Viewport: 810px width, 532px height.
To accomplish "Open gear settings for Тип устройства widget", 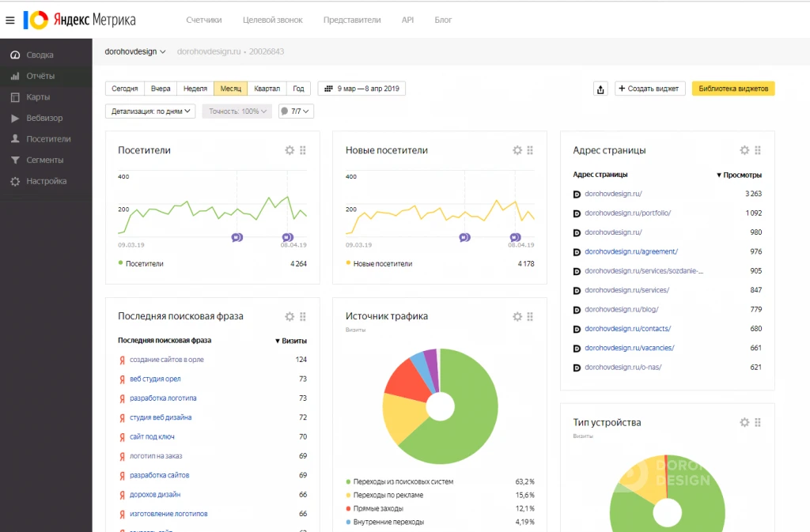I will (x=744, y=422).
